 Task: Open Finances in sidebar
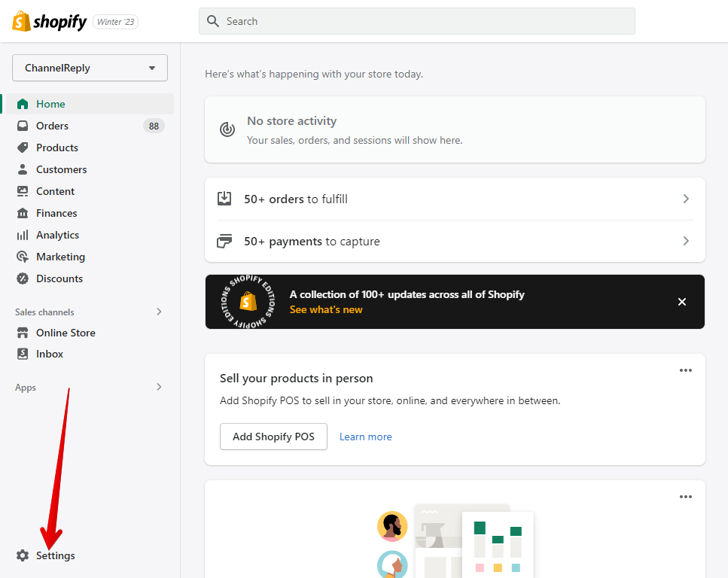coord(56,213)
